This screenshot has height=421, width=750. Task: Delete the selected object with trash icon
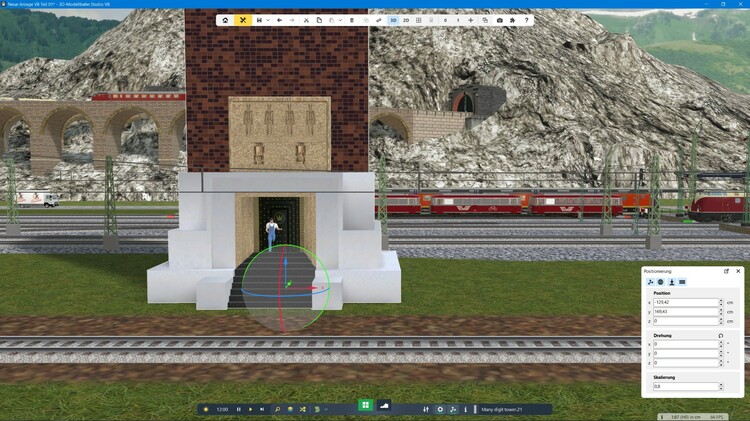tap(352, 20)
